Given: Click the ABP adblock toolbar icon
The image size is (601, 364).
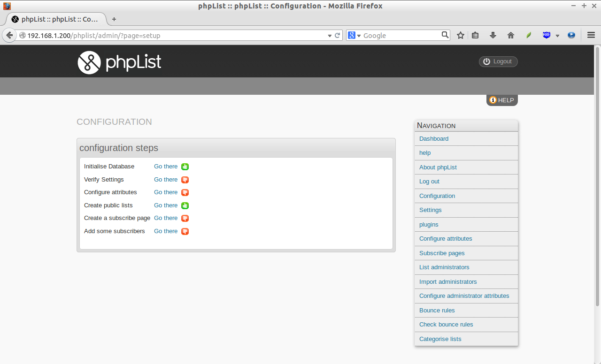Looking at the screenshot, I should [x=547, y=35].
